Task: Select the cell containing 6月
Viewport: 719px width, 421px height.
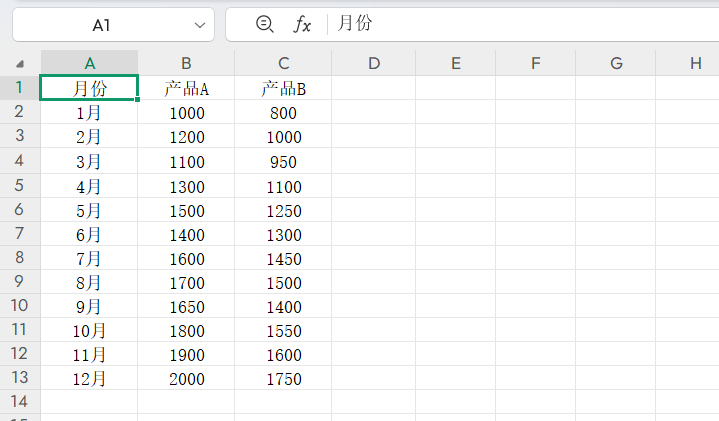Action: pyautogui.click(x=89, y=234)
